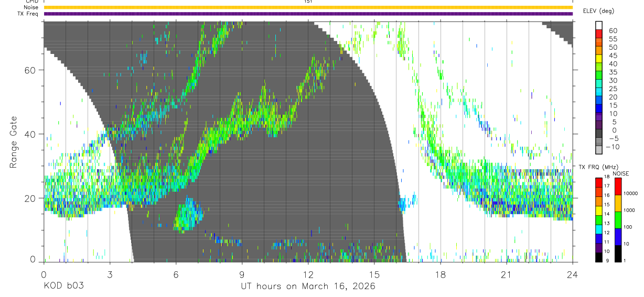Pick the red segment of the ELEV color bar
Screen dimensions: 644x297
click(599, 34)
